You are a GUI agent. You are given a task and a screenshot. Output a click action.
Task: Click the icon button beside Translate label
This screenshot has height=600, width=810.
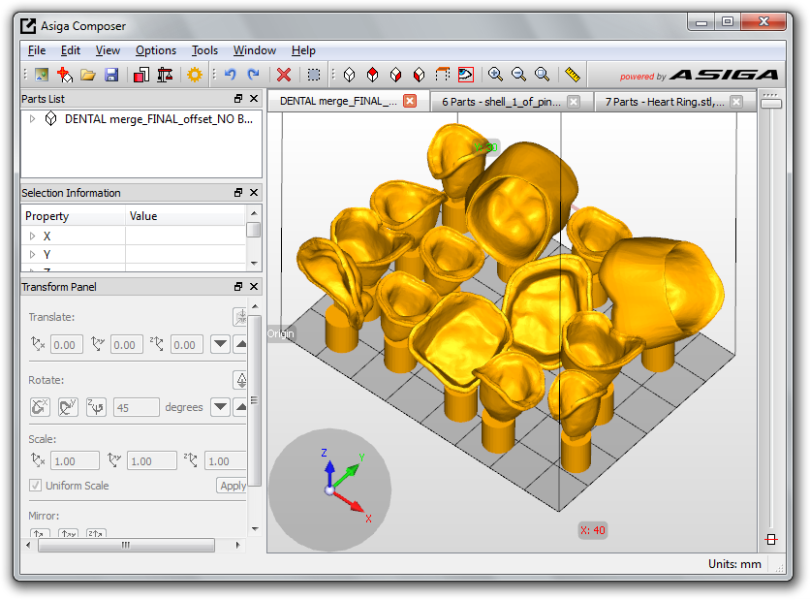click(240, 317)
